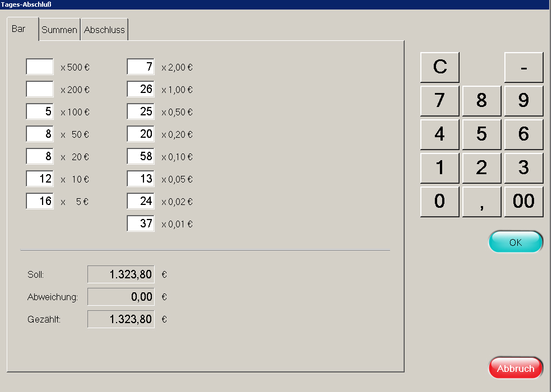The image size is (552, 392).
Task: Click the 100 € count field
Action: click(40, 112)
